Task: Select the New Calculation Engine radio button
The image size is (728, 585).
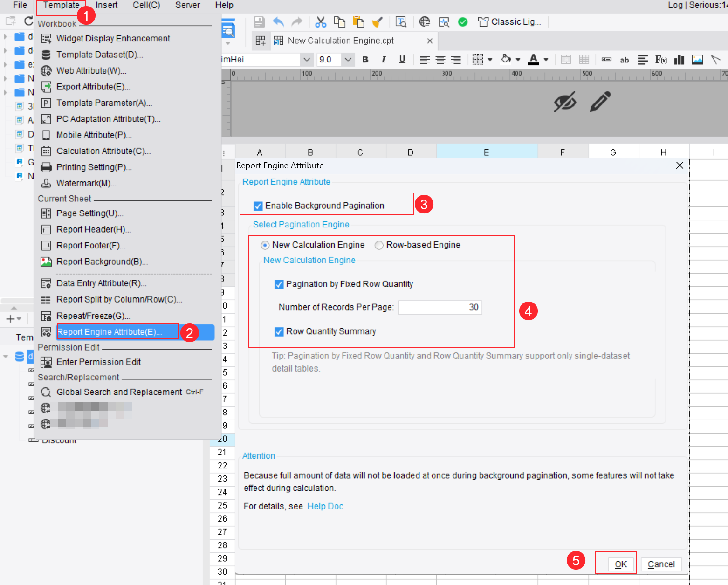Action: pos(265,245)
